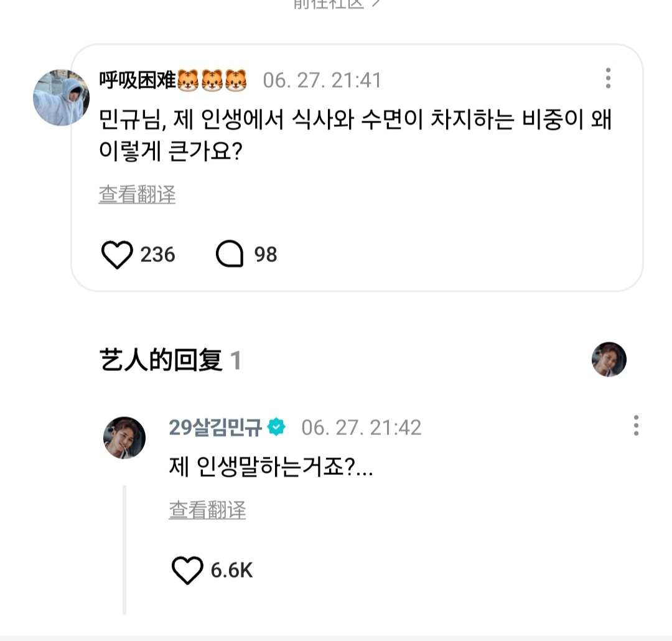Screen dimensions: 672x641
Task: Like the reply from 29살김민규
Action: tap(187, 570)
